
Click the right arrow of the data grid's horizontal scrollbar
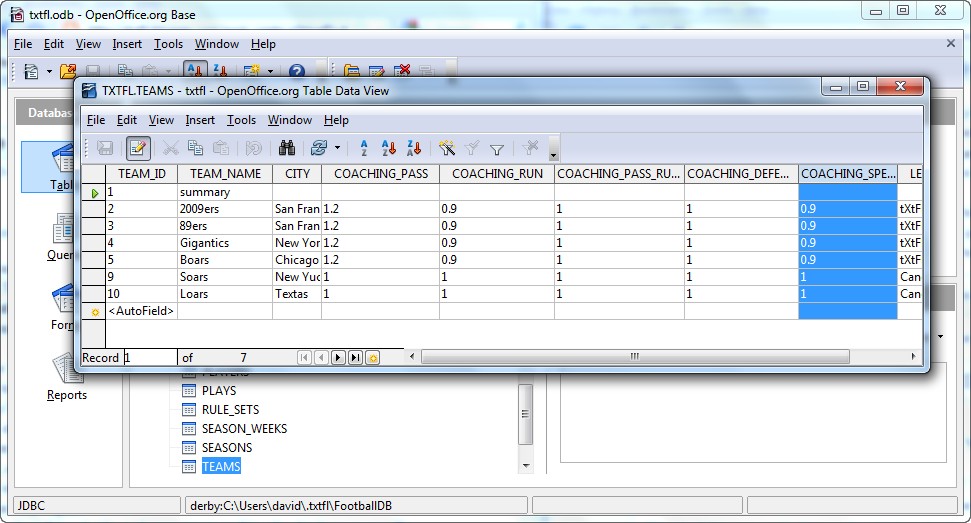913,357
